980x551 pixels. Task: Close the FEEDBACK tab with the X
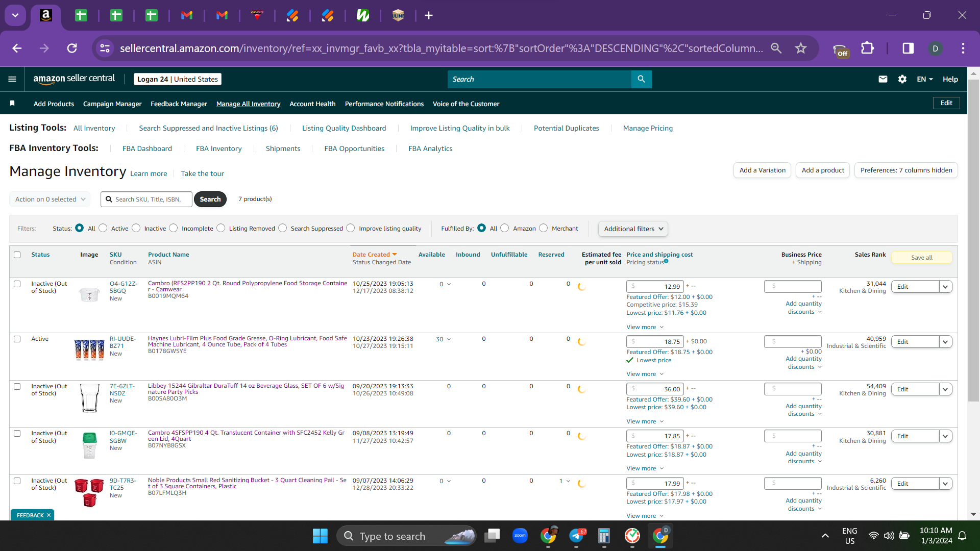48,515
